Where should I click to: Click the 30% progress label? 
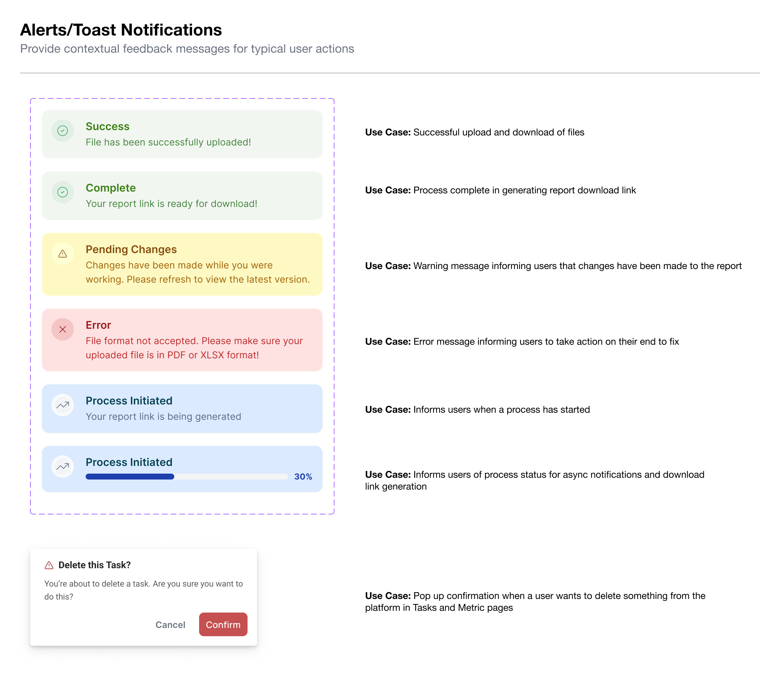pyautogui.click(x=303, y=477)
